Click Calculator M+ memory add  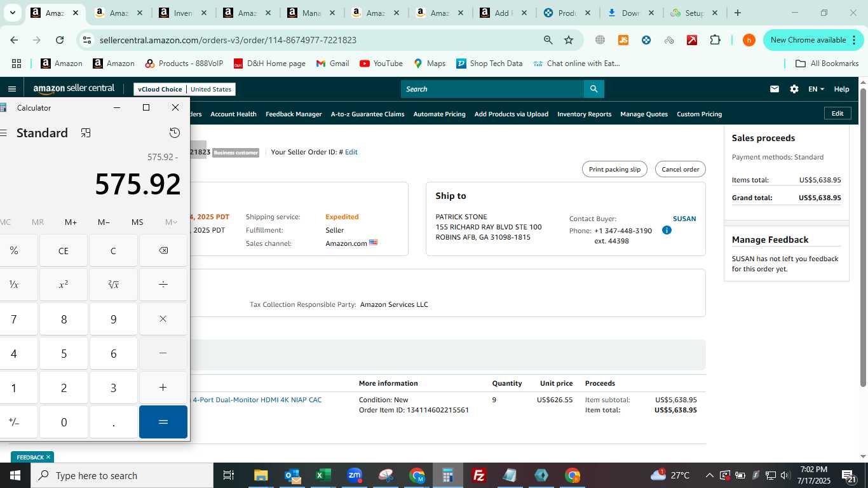[x=71, y=222]
